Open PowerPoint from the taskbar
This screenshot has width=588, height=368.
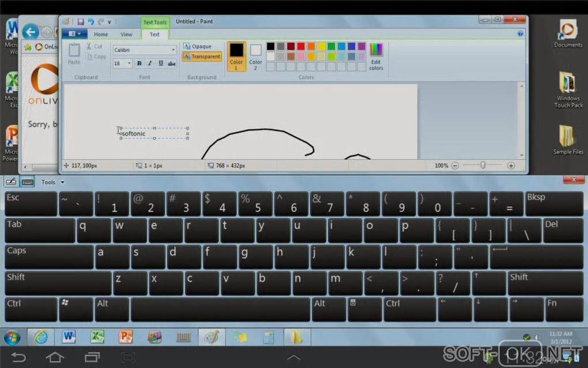click(x=126, y=337)
